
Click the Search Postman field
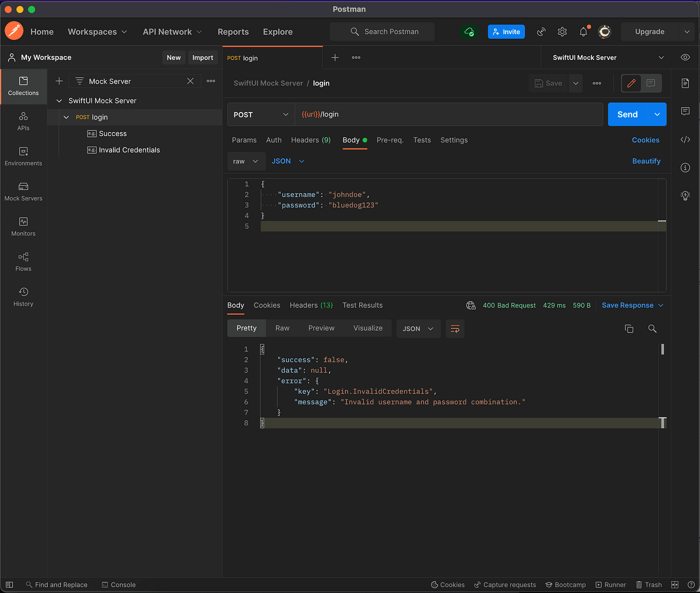pos(382,31)
